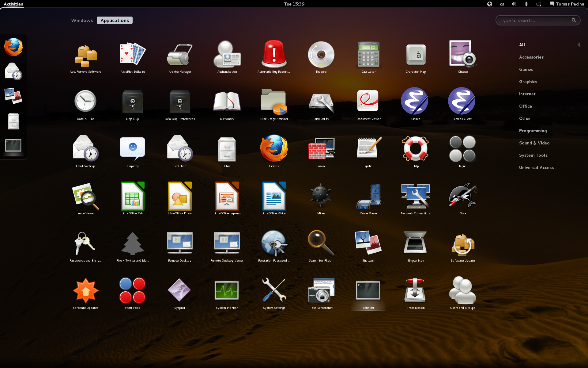Launch Pino Twitter client
588x368 pixels.
133,246
